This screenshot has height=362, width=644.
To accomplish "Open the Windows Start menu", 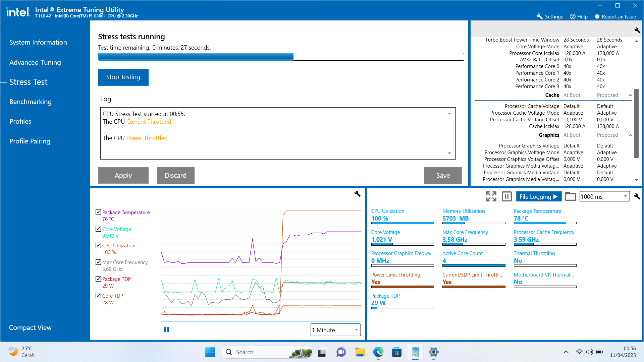I will (x=210, y=352).
